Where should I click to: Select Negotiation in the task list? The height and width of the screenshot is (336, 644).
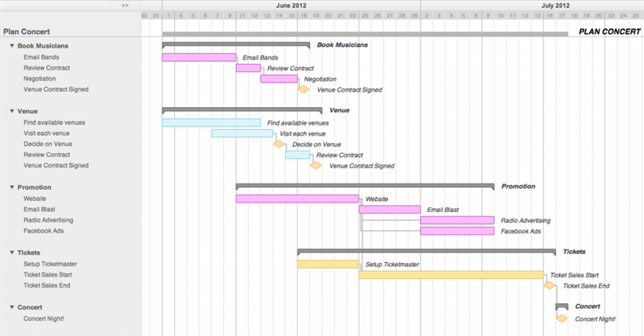coord(40,79)
